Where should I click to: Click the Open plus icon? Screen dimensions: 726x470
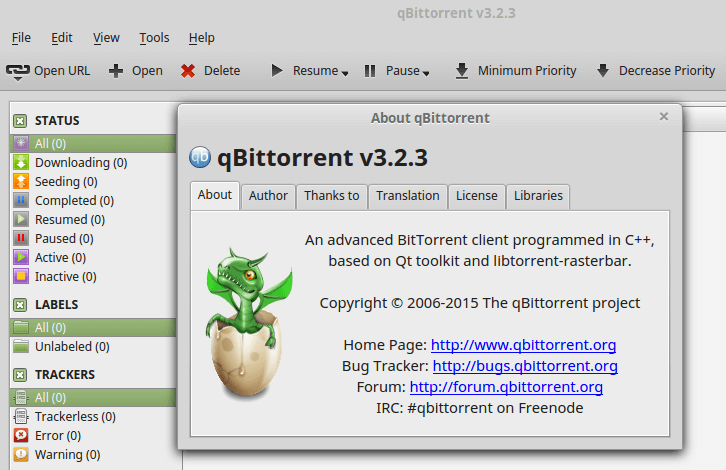(x=116, y=71)
